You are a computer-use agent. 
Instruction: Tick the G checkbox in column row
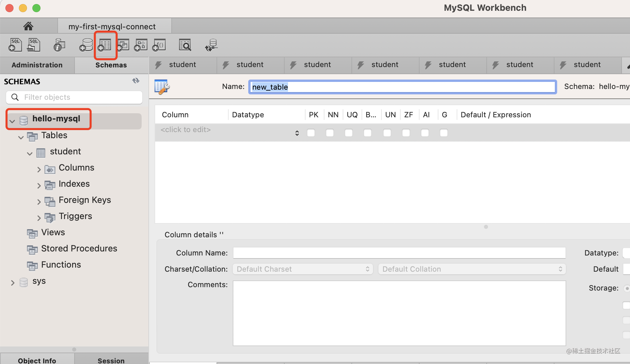[444, 133]
